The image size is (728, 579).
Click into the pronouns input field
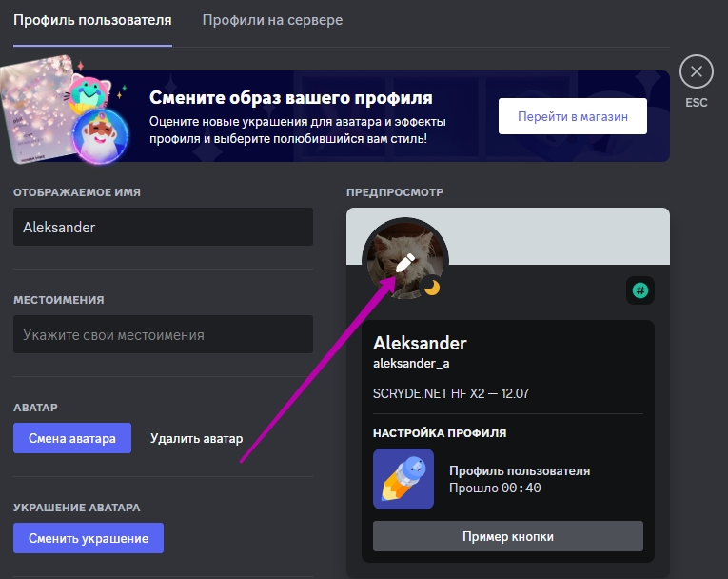tap(163, 334)
